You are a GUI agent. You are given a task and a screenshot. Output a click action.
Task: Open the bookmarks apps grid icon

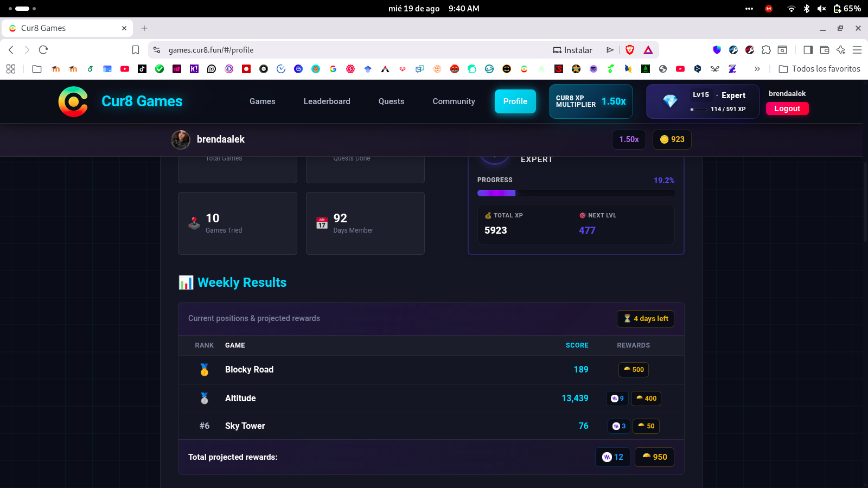tap(11, 69)
